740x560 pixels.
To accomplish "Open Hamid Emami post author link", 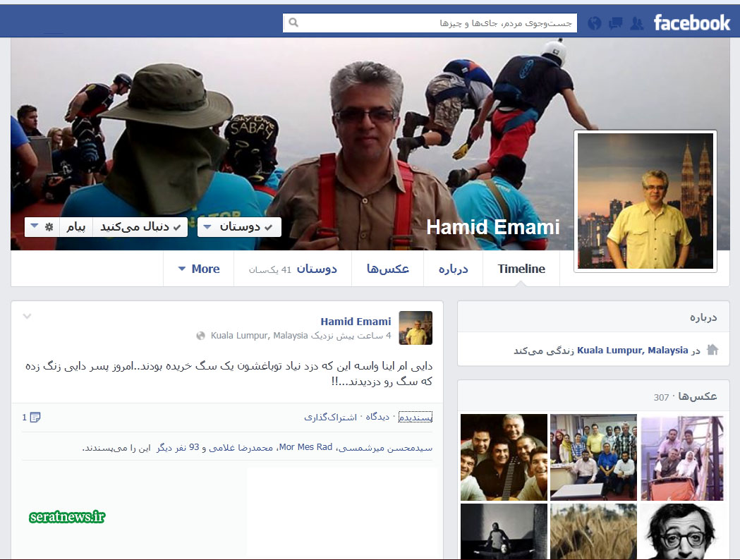I will pos(356,322).
